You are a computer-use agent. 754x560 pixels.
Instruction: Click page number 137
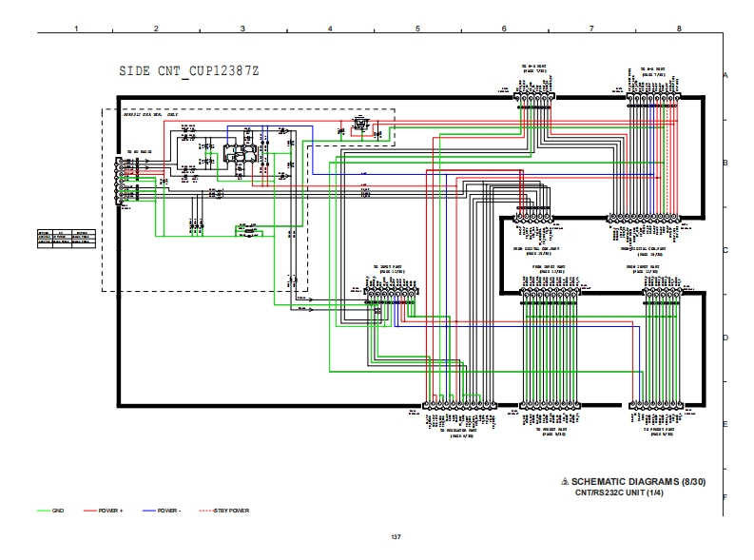pyautogui.click(x=396, y=537)
